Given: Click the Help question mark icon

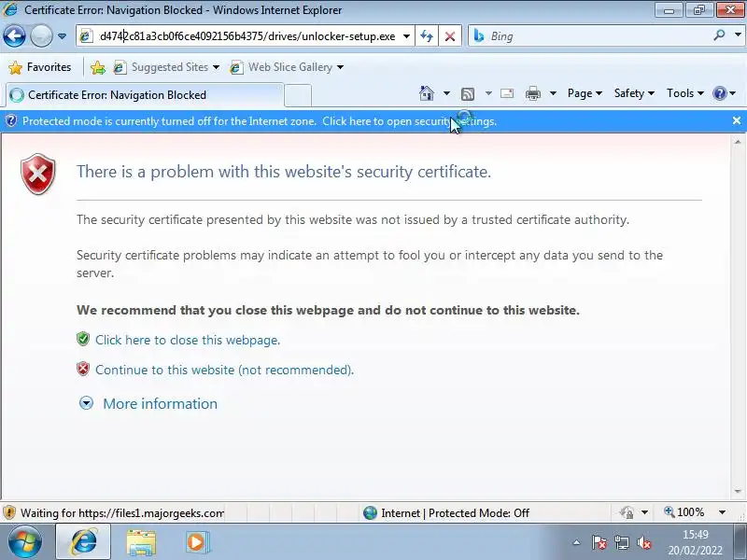Looking at the screenshot, I should click(719, 93).
